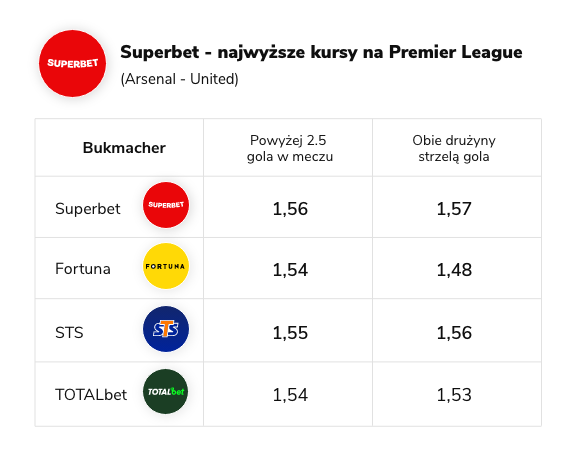Click TOTALbet odds 1,53 both teams score
The height and width of the screenshot is (459, 570).
(454, 395)
